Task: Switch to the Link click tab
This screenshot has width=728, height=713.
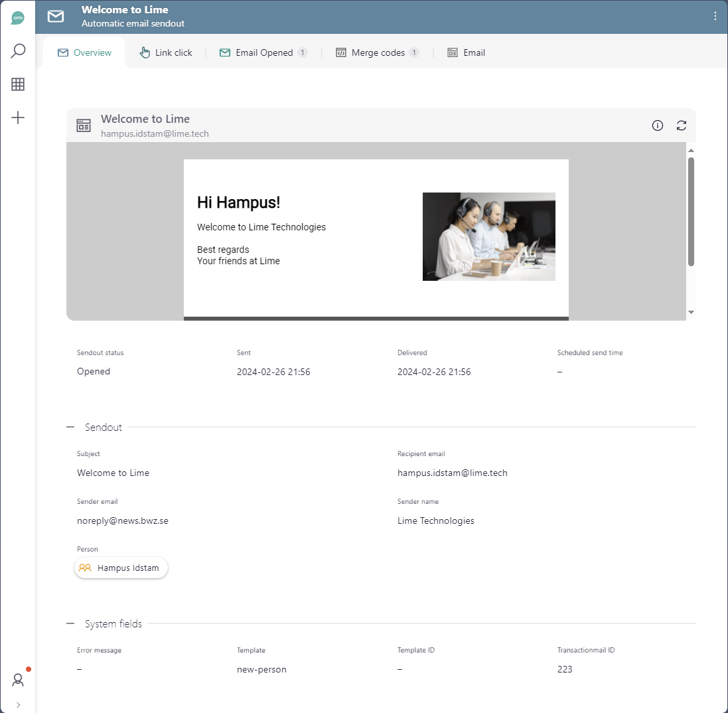Action: [166, 52]
